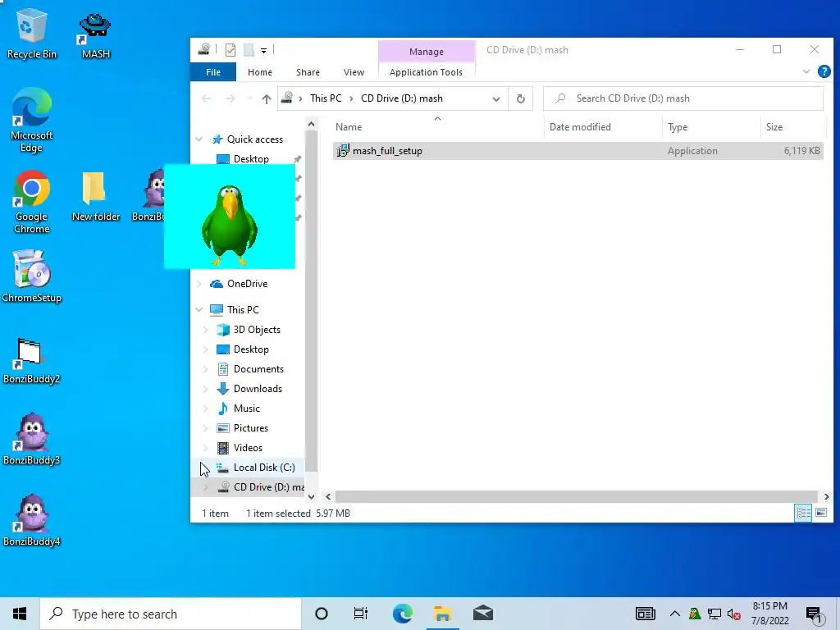
Task: Click the Manage contextual tab
Action: point(427,52)
